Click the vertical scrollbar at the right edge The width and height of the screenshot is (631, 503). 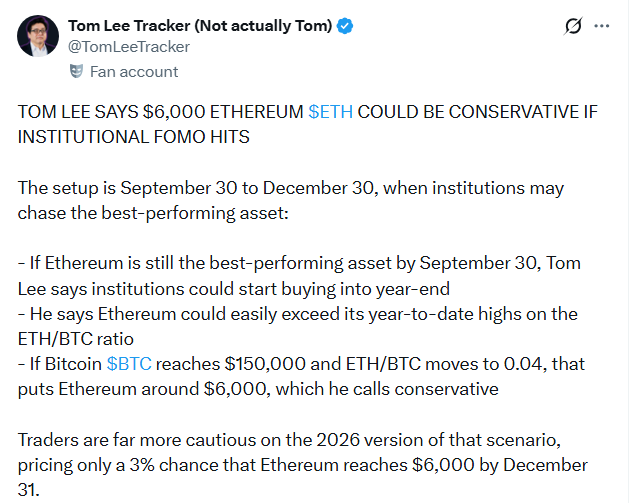[628, 252]
